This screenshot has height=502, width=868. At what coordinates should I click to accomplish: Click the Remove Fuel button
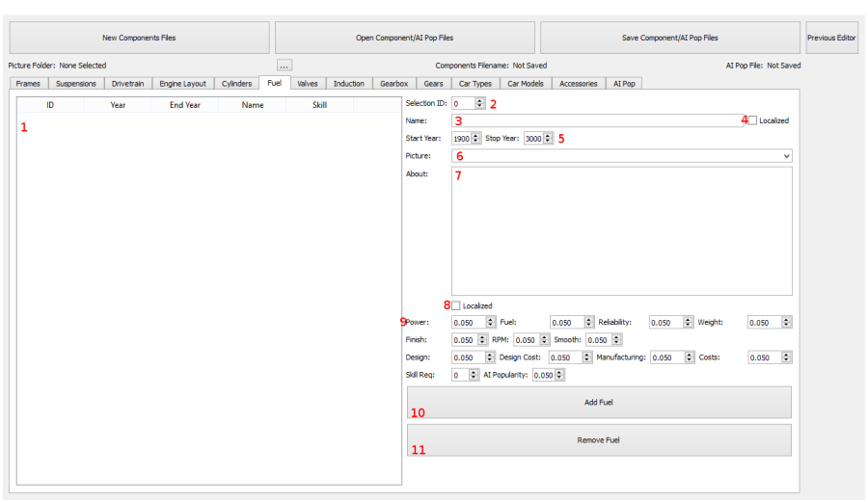[598, 440]
